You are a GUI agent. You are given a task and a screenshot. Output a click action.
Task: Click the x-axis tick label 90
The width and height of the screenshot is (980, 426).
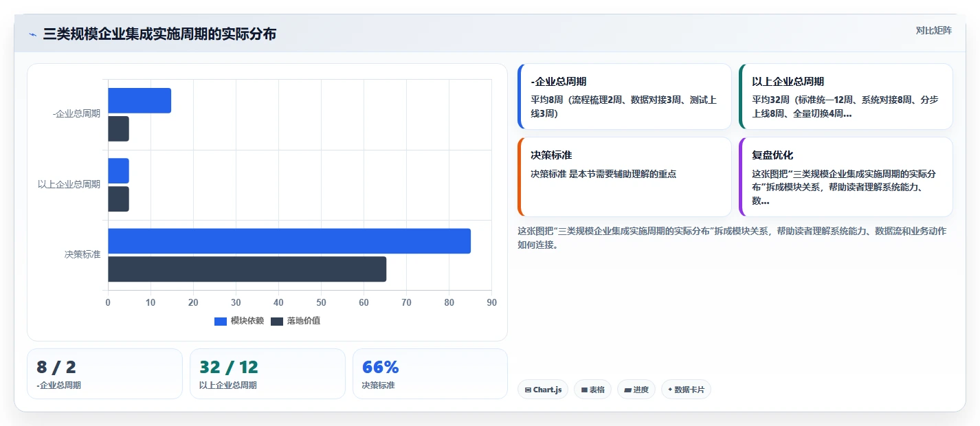(491, 303)
